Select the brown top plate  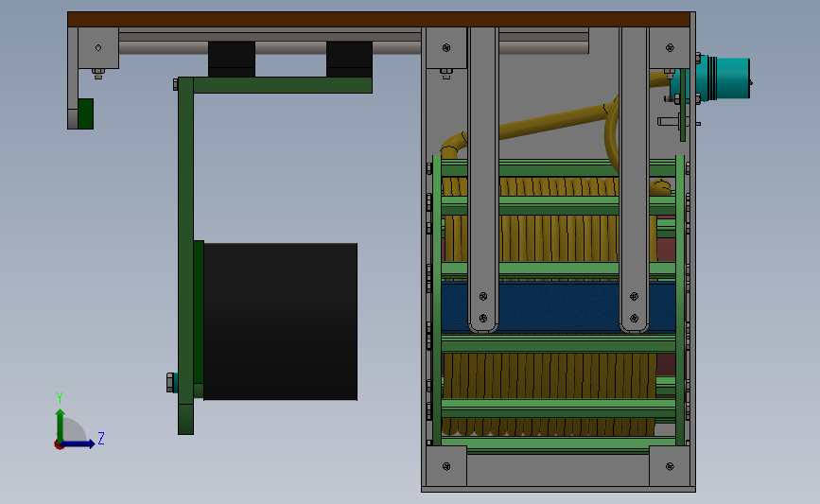pos(378,20)
